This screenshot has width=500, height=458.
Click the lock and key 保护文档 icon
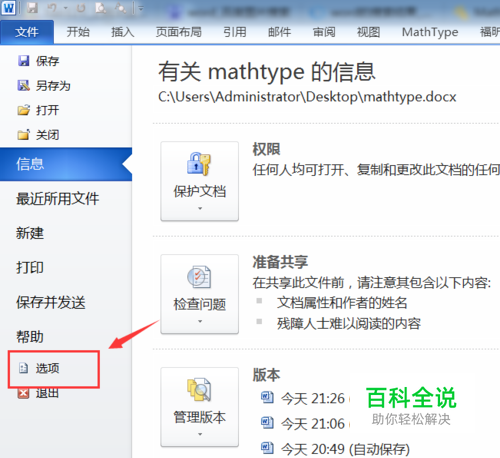[x=199, y=164]
